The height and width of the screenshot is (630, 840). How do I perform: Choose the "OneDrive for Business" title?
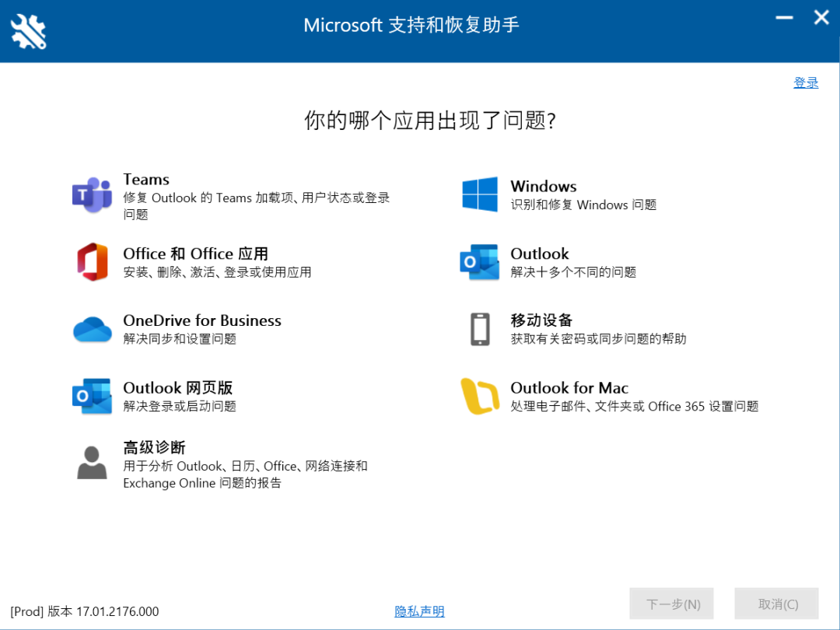click(x=202, y=320)
